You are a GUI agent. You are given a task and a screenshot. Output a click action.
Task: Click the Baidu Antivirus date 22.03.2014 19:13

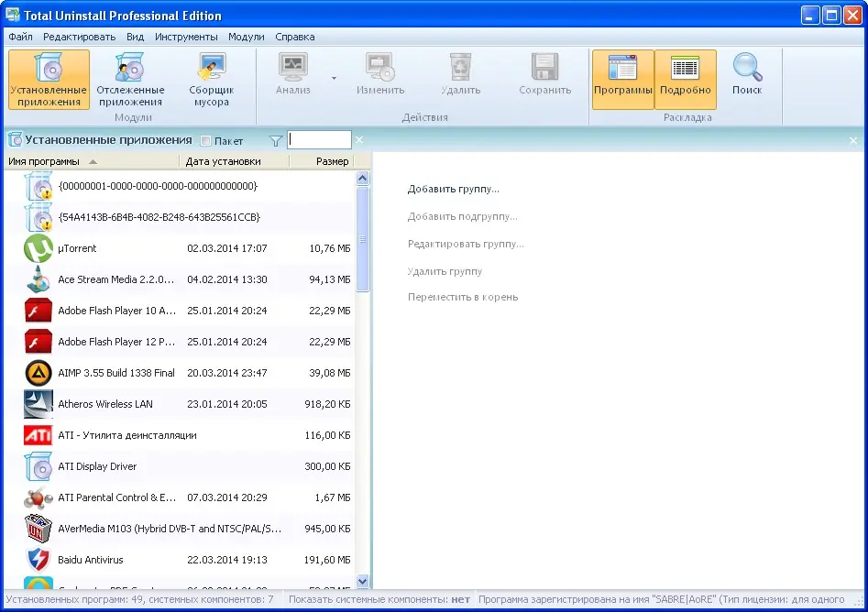pyautogui.click(x=227, y=560)
